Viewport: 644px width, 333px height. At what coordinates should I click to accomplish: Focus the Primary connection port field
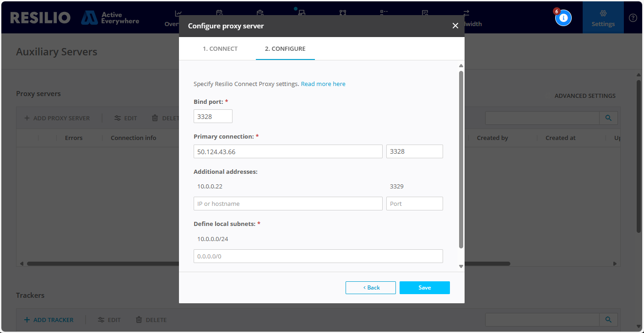414,151
